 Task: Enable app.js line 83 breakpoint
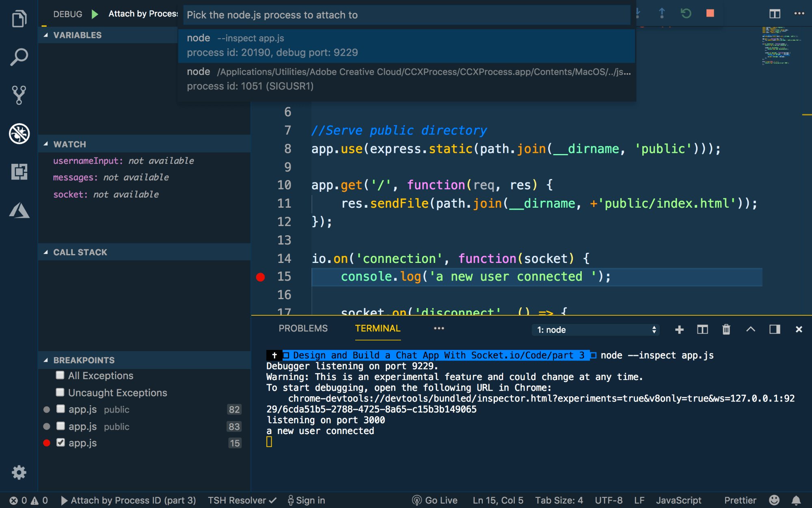60,426
